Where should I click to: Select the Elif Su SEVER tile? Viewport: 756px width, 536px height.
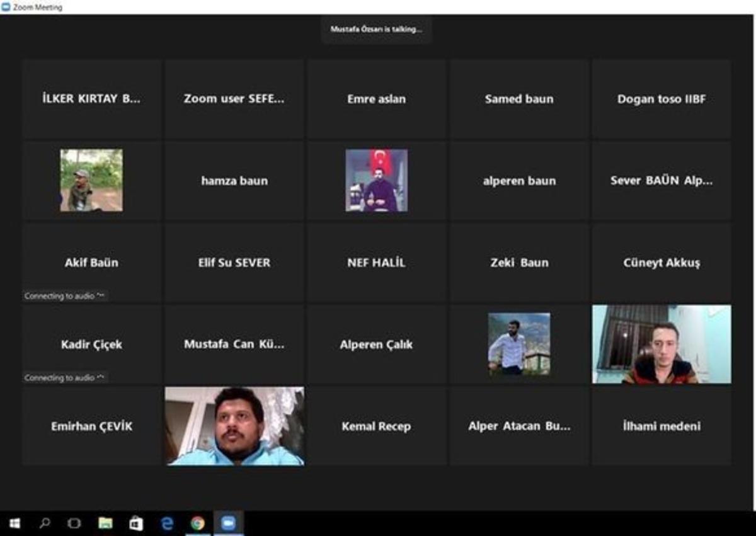click(x=234, y=263)
